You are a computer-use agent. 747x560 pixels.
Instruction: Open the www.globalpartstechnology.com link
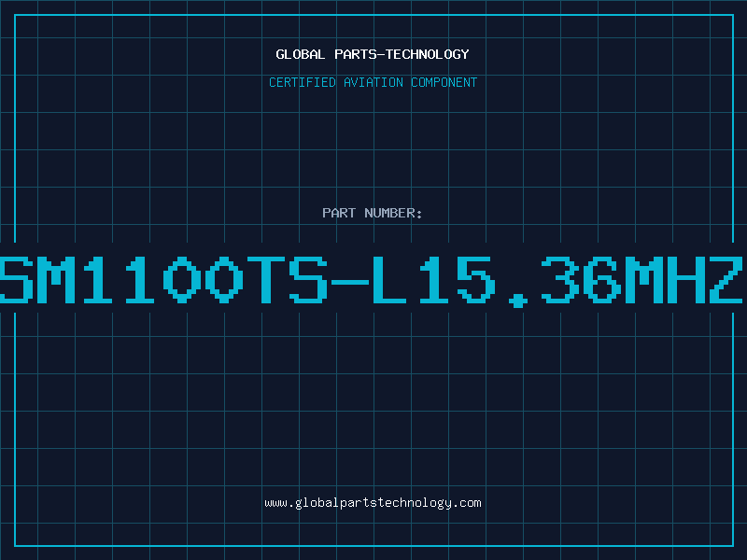pyautogui.click(x=373, y=503)
